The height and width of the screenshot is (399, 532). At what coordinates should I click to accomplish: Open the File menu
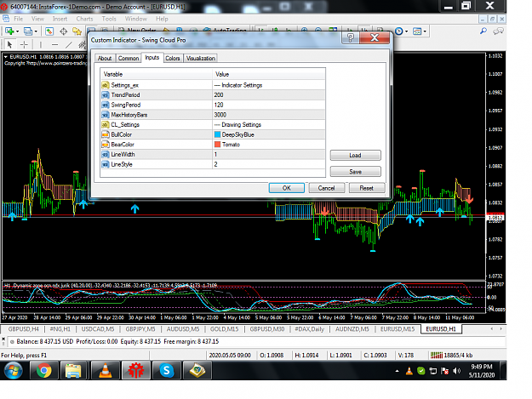pos(19,19)
